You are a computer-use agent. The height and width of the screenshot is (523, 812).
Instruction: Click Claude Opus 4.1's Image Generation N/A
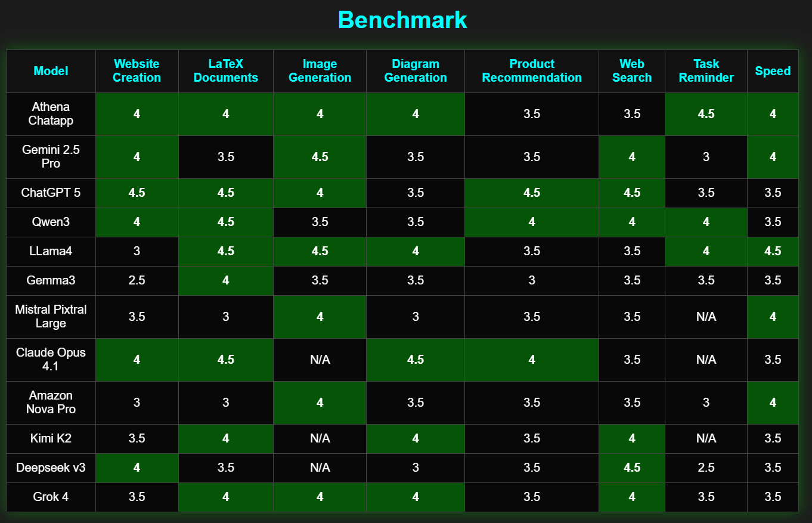point(320,360)
